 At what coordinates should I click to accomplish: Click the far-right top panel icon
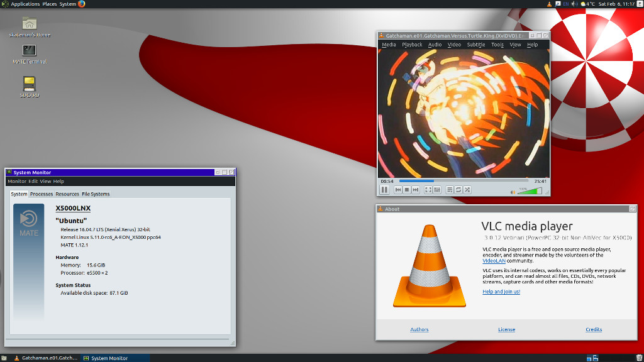click(640, 4)
